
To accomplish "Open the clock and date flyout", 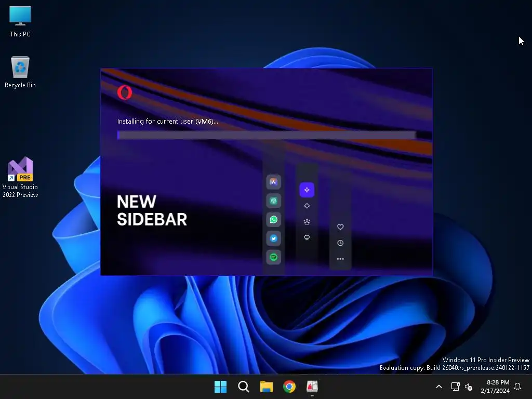I will tap(495, 387).
